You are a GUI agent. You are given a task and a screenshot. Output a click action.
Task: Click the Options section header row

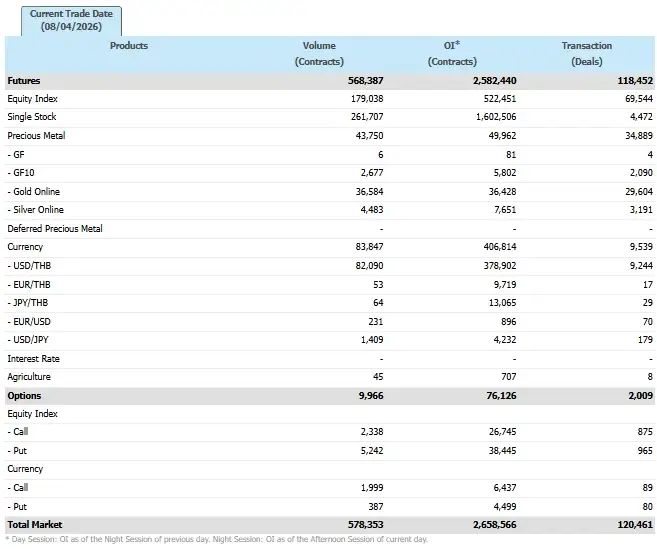click(x=24, y=395)
